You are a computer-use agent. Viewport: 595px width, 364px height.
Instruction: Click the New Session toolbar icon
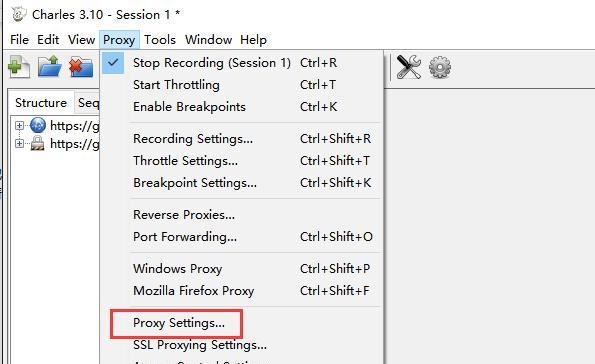[x=19, y=67]
